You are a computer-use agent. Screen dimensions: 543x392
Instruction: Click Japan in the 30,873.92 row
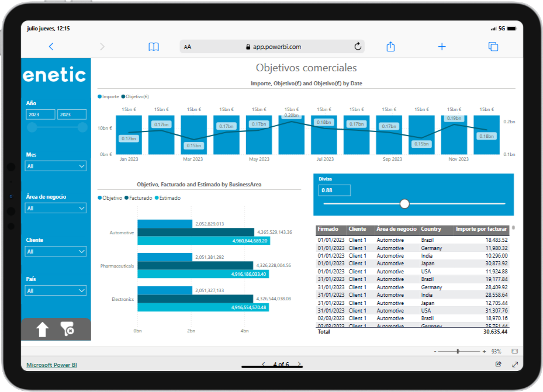(428, 263)
